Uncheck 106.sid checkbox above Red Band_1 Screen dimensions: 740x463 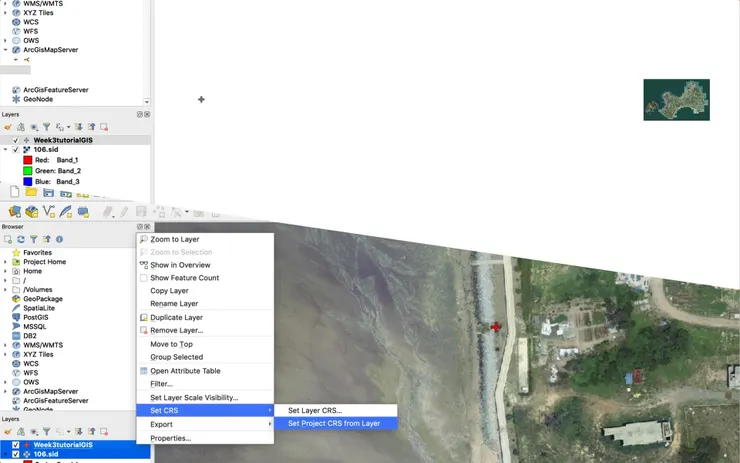tap(16, 150)
